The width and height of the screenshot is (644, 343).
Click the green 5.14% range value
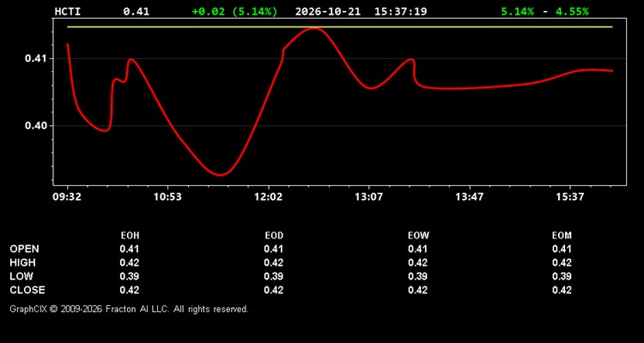[x=517, y=11]
